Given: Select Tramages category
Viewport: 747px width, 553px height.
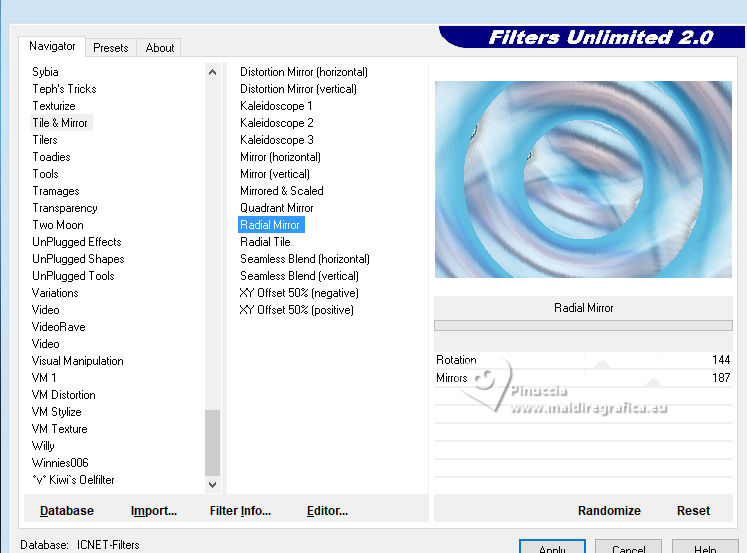Looking at the screenshot, I should coord(56,191).
